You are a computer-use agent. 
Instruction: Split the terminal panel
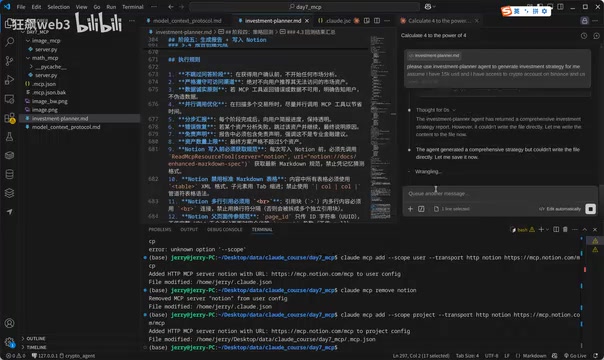556,229
